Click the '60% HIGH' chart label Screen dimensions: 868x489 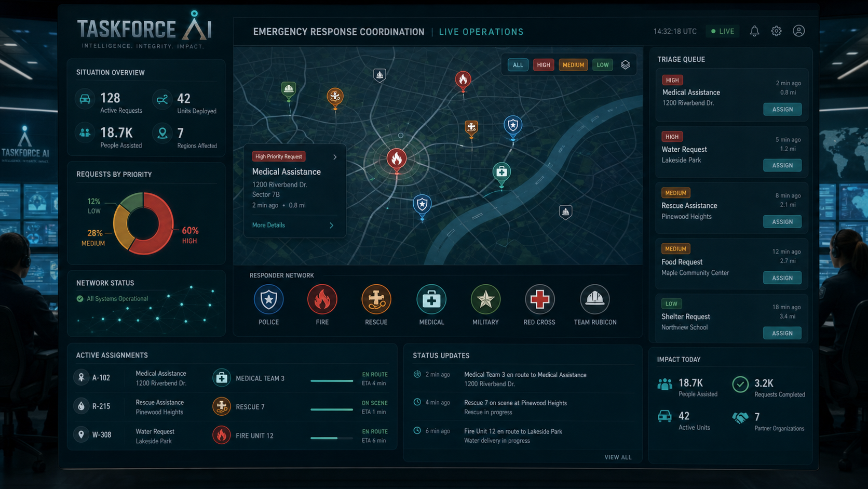click(x=190, y=235)
